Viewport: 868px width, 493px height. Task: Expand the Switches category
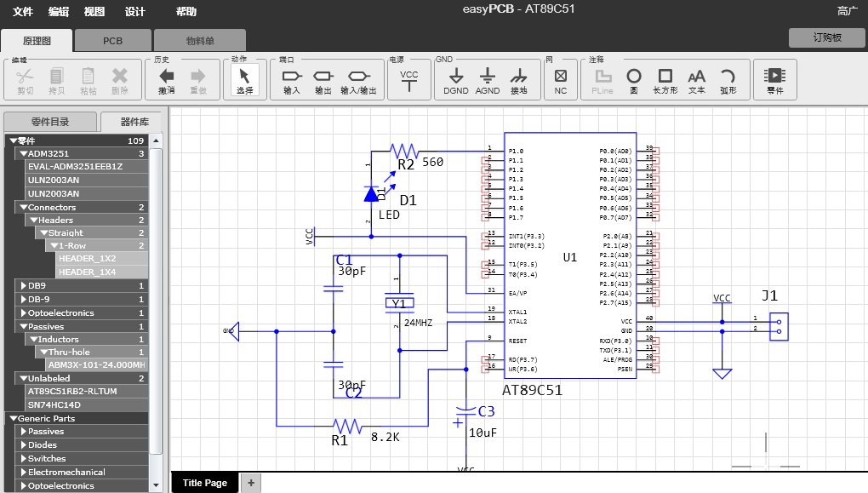point(23,459)
